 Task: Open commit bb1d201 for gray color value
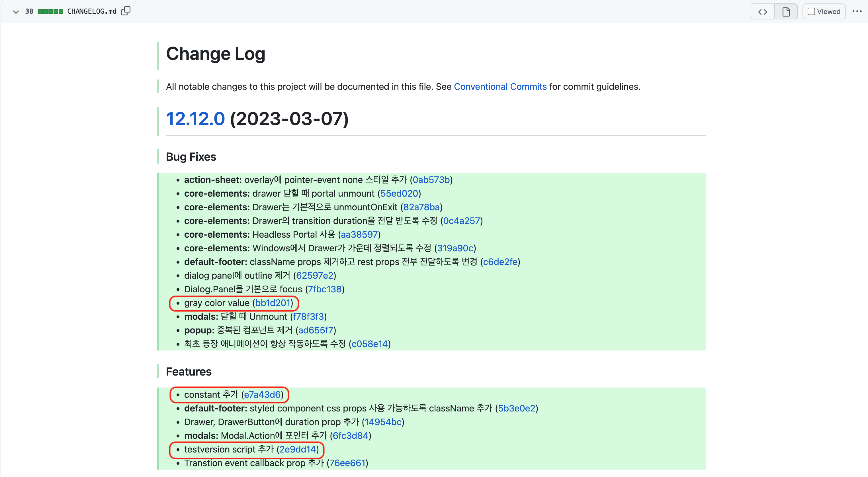pos(273,303)
